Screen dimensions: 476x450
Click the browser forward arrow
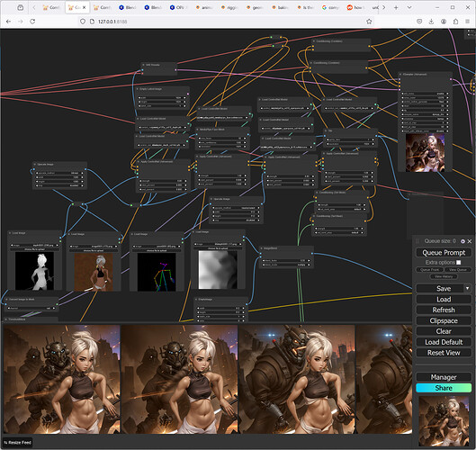(x=21, y=22)
